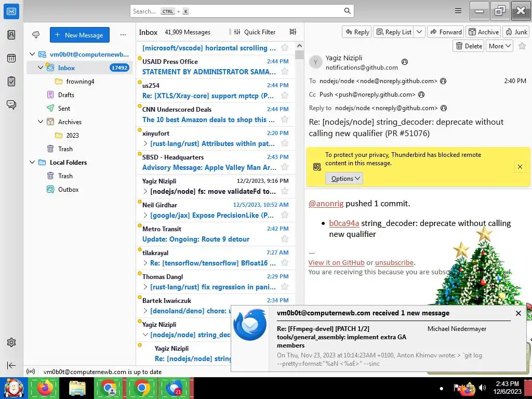Viewport: 532px width, 399px height.
Task: Collapse the vm0b0t@computernewb account tree
Action: pos(32,54)
